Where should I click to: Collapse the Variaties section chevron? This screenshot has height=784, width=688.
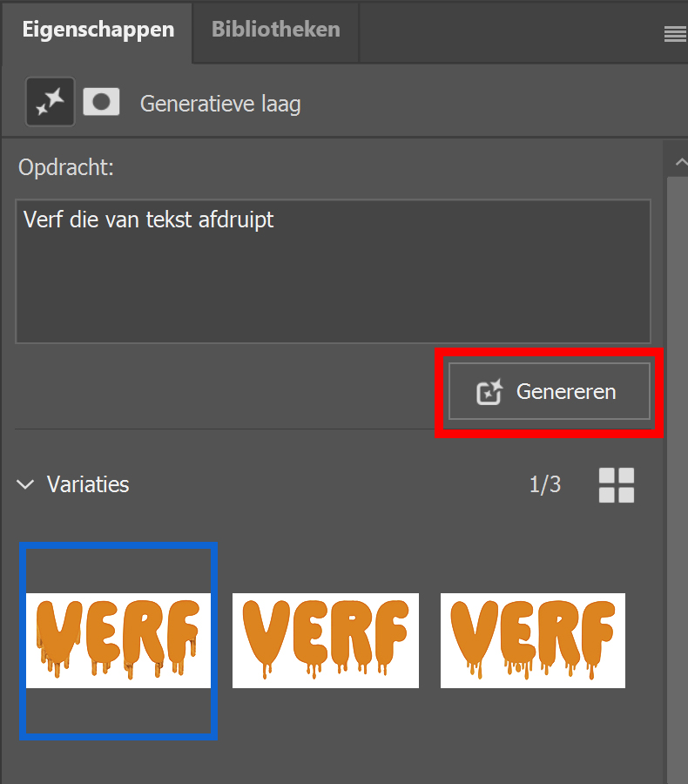[x=25, y=484]
